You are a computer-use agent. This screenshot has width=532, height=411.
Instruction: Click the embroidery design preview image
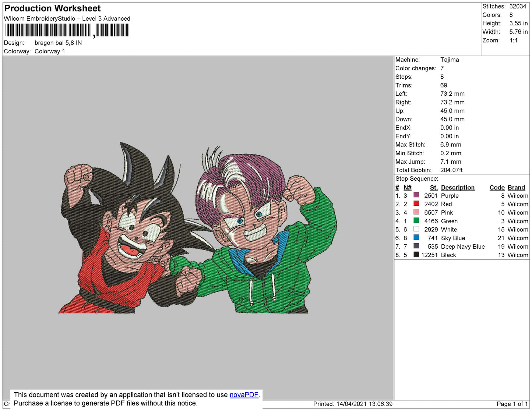coord(198,228)
